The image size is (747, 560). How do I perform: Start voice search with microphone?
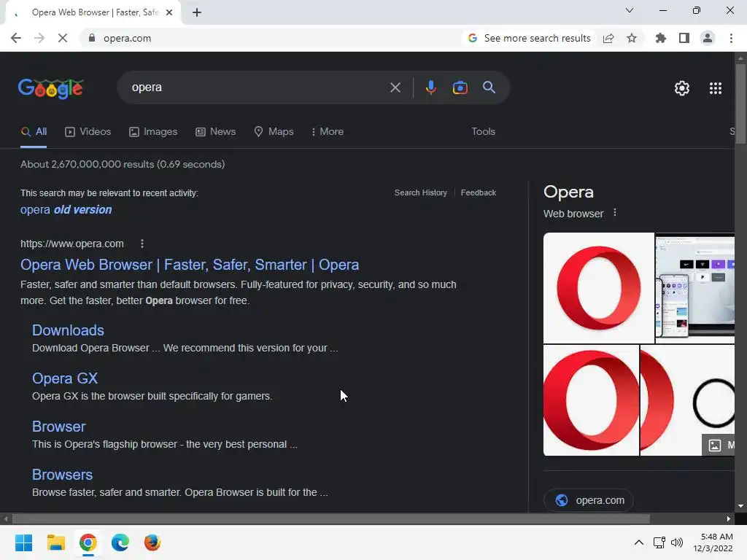[x=430, y=87]
